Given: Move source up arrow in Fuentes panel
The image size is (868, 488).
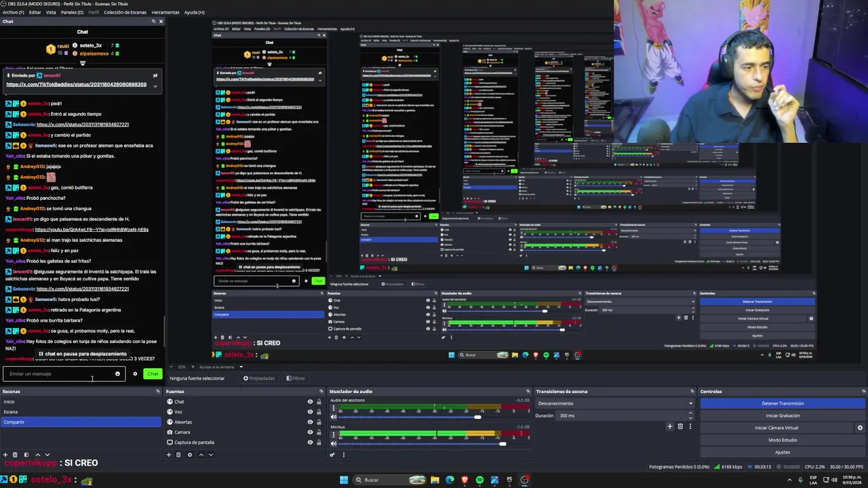Looking at the screenshot, I should pos(201,455).
